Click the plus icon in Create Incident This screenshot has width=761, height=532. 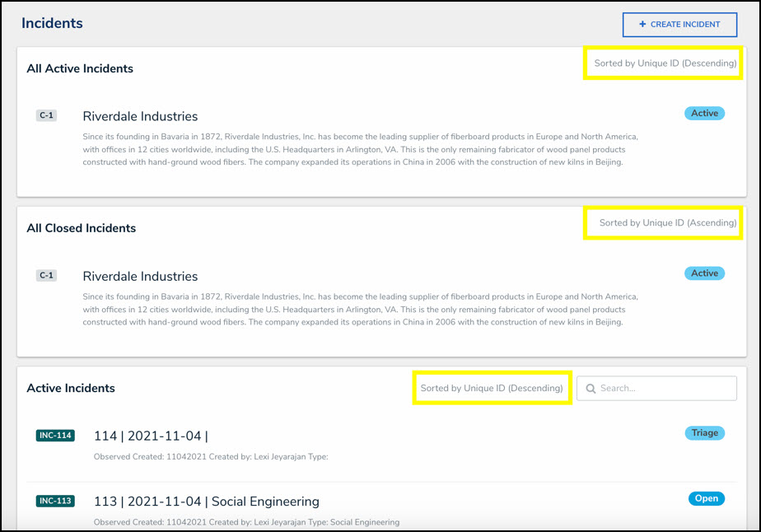642,25
